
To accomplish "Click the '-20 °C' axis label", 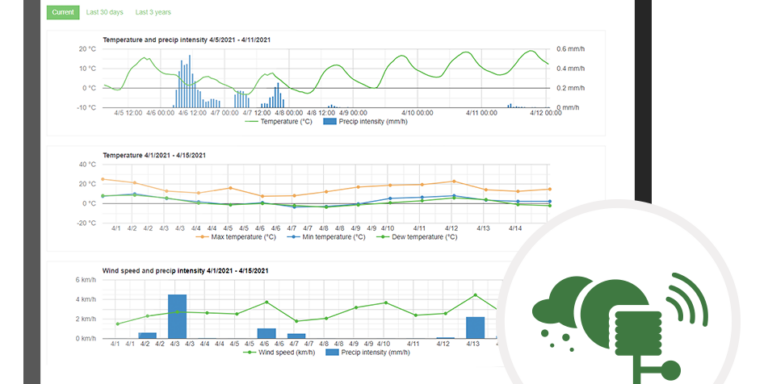I will pyautogui.click(x=86, y=223).
